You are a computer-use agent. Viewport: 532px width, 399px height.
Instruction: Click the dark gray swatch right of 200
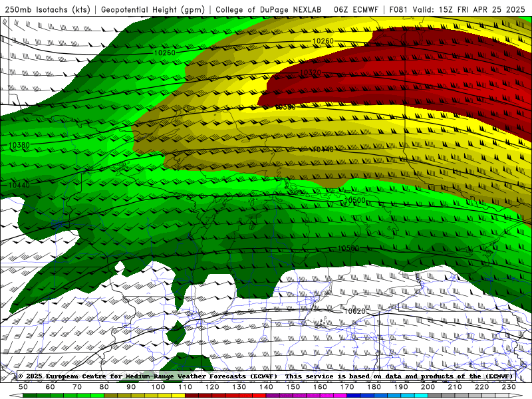435,396
